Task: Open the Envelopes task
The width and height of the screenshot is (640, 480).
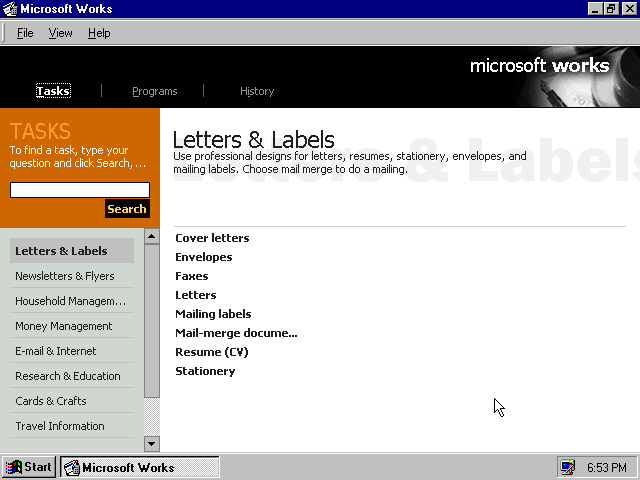Action: 204,257
